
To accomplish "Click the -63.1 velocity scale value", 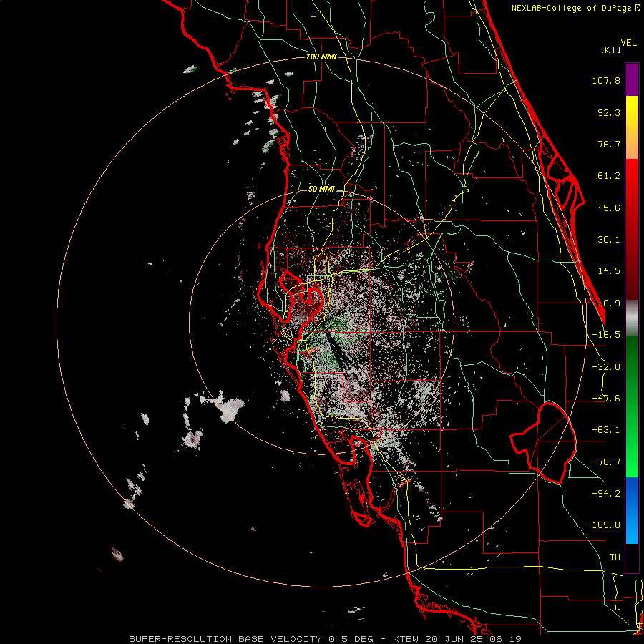I will point(606,430).
